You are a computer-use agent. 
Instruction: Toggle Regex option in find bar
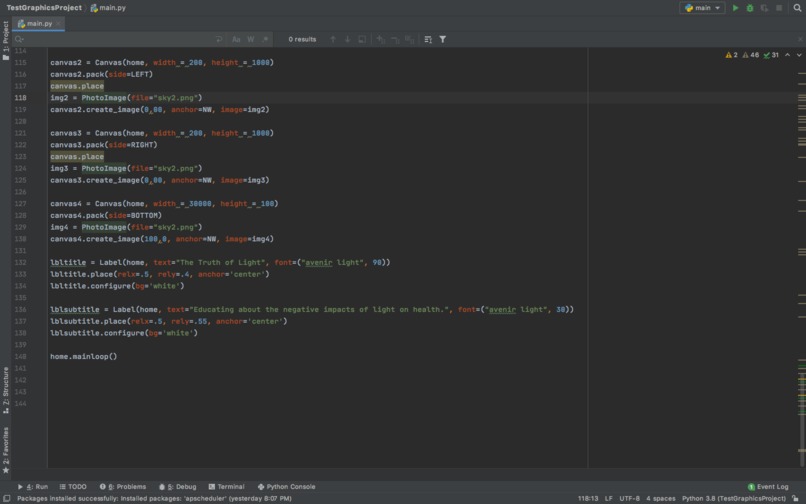point(265,39)
